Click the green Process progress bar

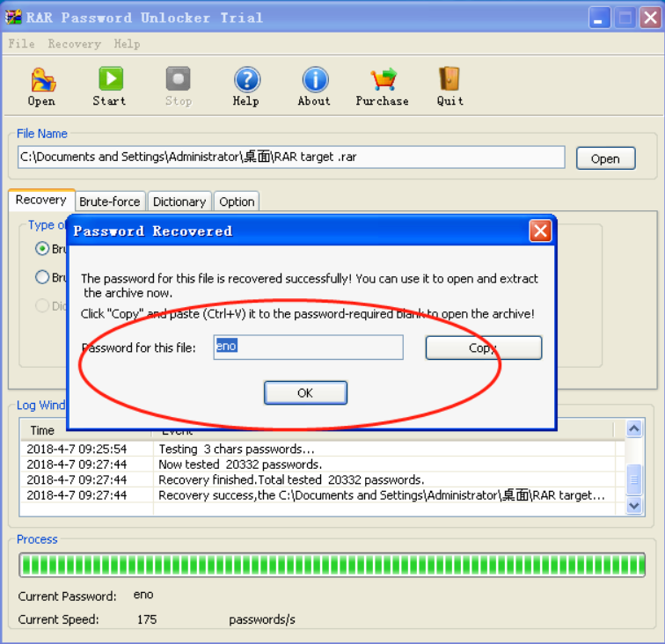pos(332,565)
